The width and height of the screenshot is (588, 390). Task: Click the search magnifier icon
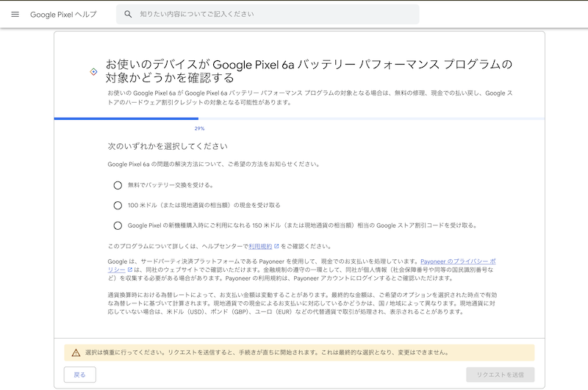(x=129, y=14)
